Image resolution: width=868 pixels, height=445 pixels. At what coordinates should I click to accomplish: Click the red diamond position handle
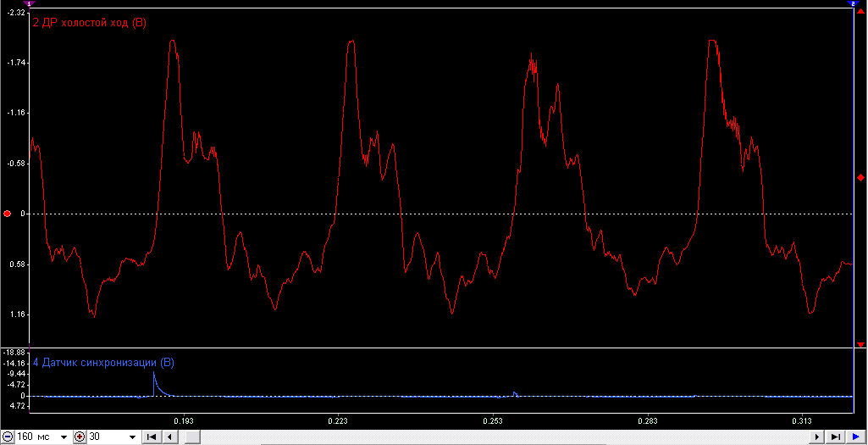(x=861, y=177)
